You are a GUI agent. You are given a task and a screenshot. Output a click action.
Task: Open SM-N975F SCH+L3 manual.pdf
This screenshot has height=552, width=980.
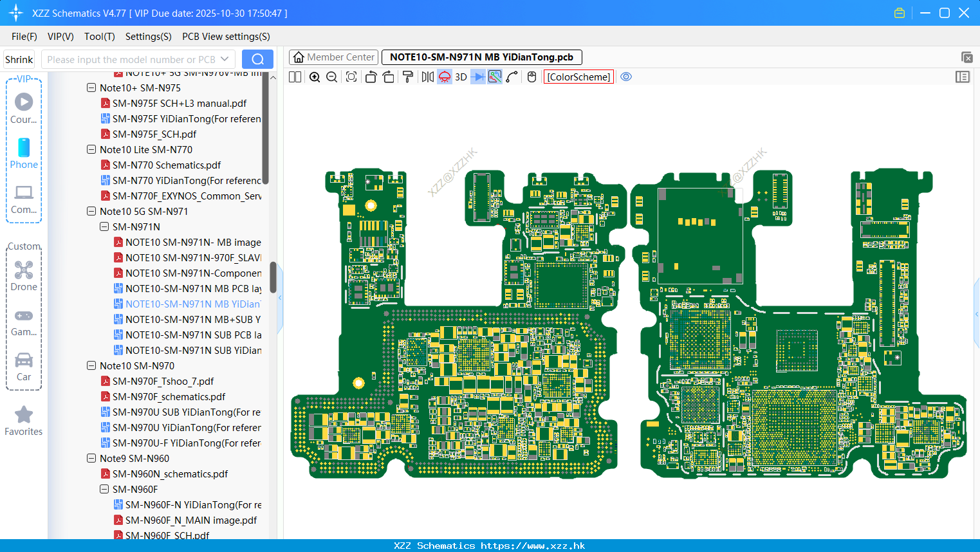tap(180, 103)
